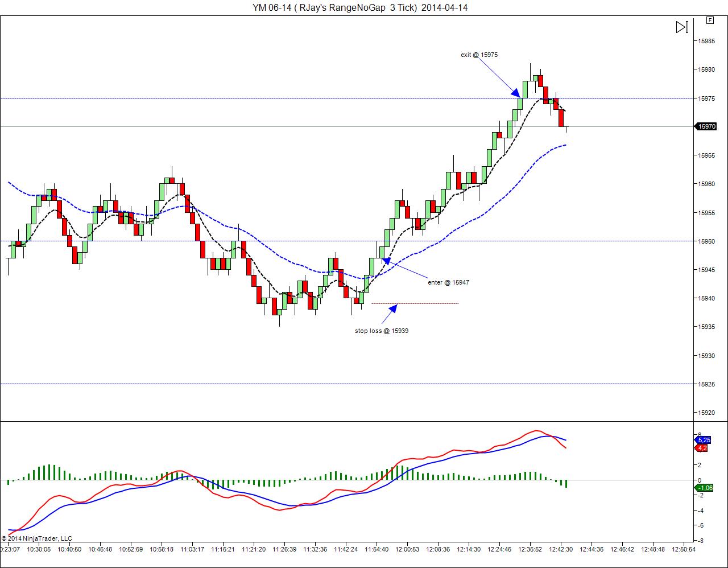Click the 15960 price axis label
The width and height of the screenshot is (728, 568).
706,184
